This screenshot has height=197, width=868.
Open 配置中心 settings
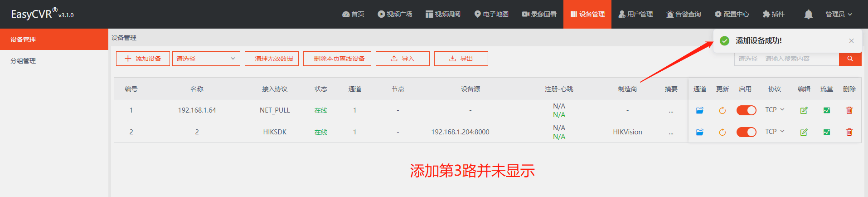tap(732, 14)
